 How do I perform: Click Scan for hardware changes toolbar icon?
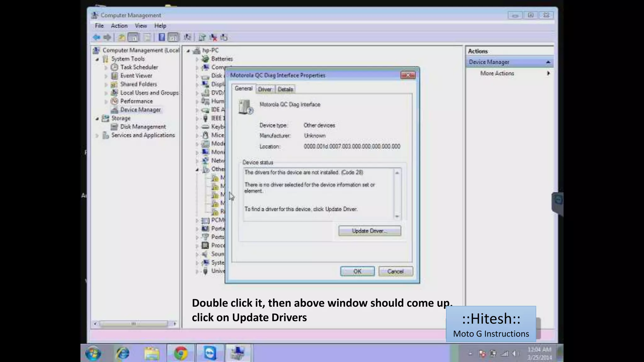(x=187, y=37)
